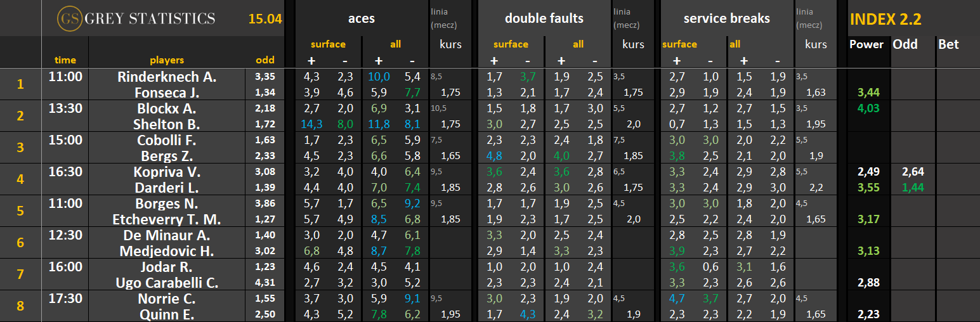Select the double faults section header
Screen dimensions: 980x322
544,18
